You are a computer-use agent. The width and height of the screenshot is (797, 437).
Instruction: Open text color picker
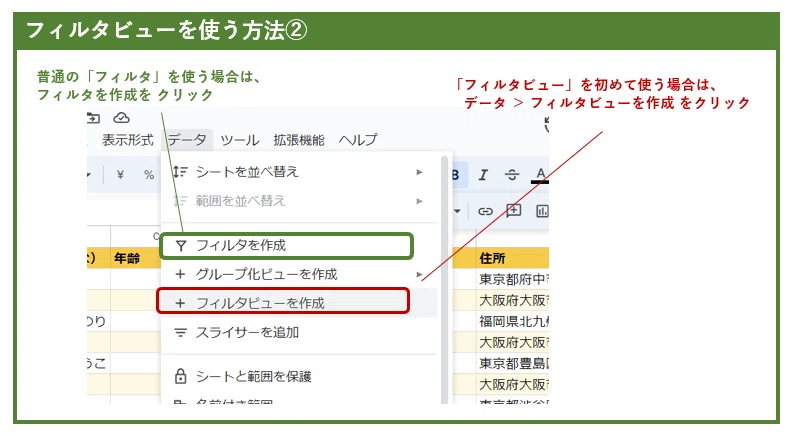coord(540,175)
